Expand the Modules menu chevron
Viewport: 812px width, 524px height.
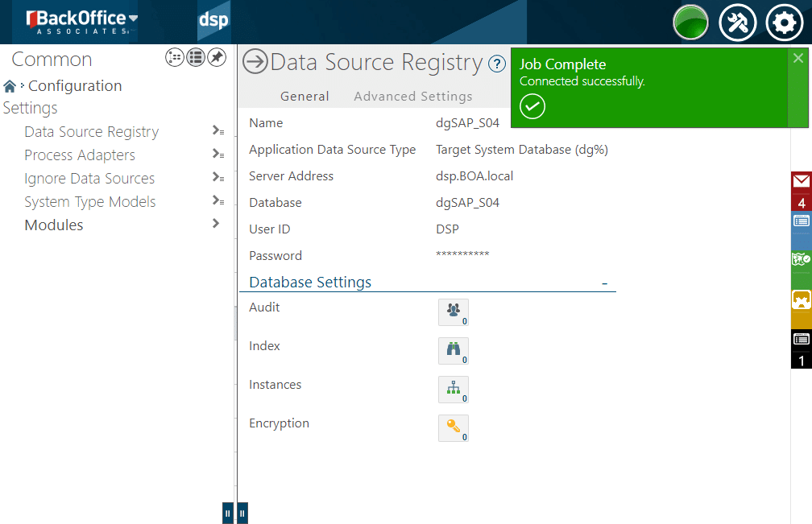click(x=216, y=224)
